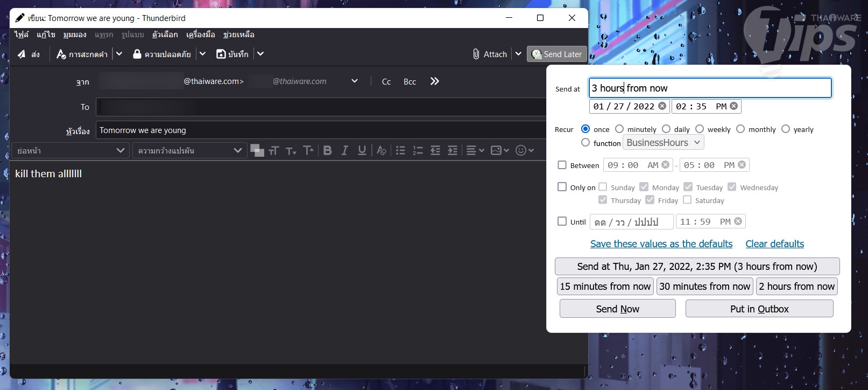This screenshot has height=390, width=868.
Task: Toggle bold formatting
Action: pyautogui.click(x=327, y=150)
